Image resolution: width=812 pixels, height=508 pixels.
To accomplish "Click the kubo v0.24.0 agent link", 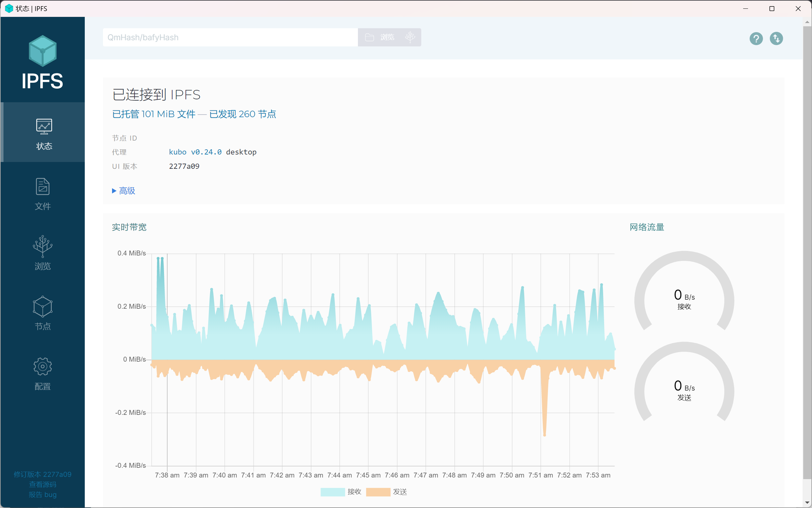I will pyautogui.click(x=195, y=152).
